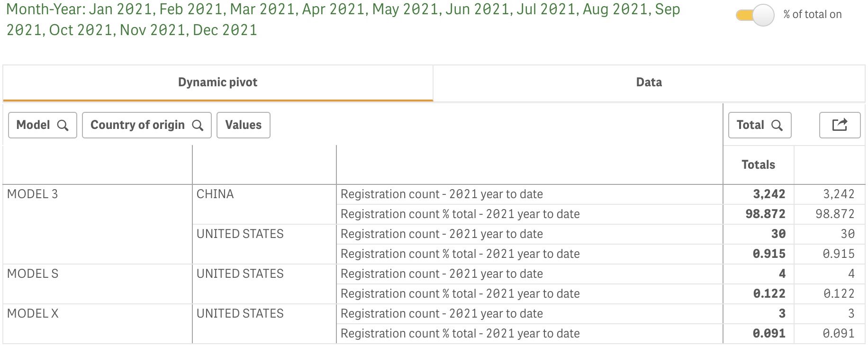Click search icon on Total field

(777, 125)
